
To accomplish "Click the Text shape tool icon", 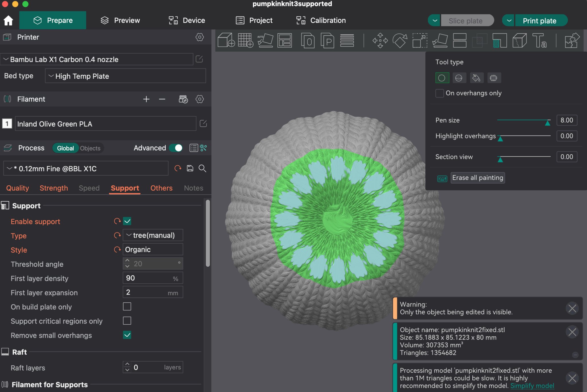I will 539,40.
